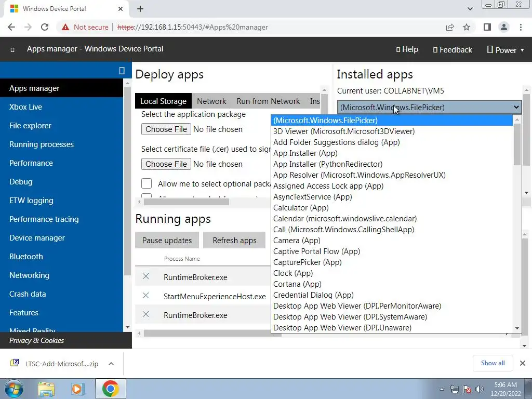The width and height of the screenshot is (532, 399).
Task: Click Show all downloads
Action: 493,363
